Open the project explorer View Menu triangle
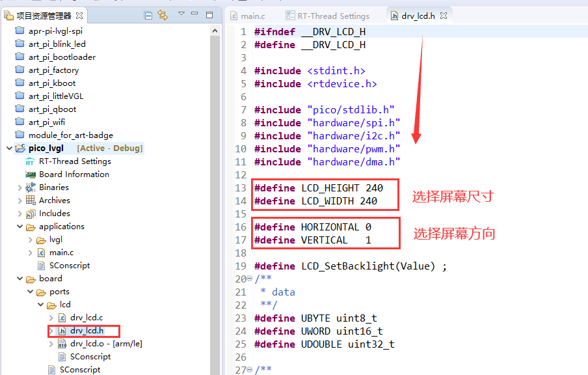Image resolution: width=588 pixels, height=375 pixels. (x=181, y=14)
